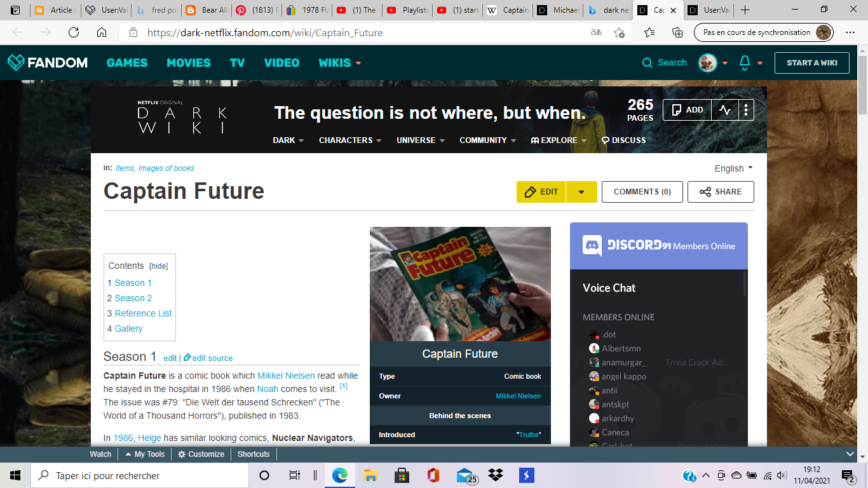
Task: Click the SHARE button
Action: click(721, 192)
